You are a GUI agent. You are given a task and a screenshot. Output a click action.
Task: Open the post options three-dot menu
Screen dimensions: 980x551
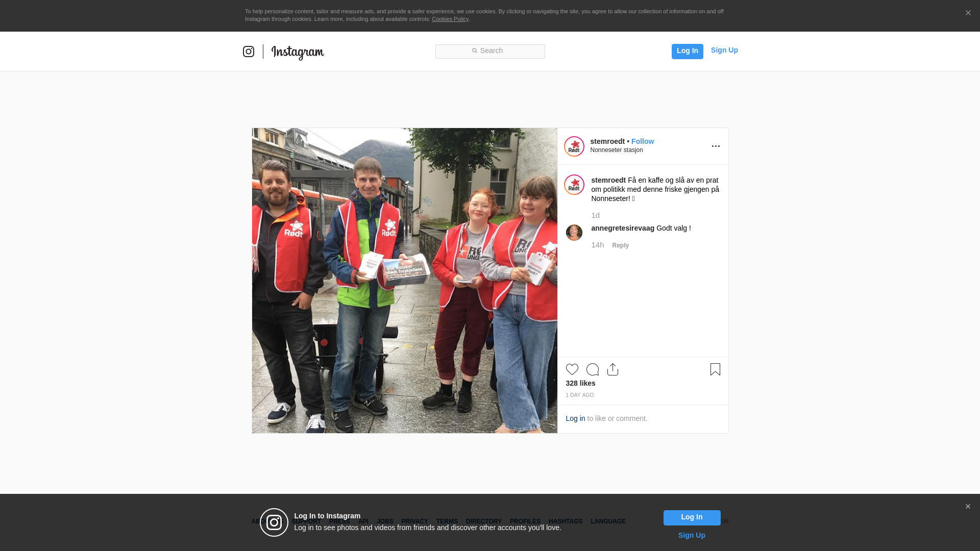coord(716,146)
